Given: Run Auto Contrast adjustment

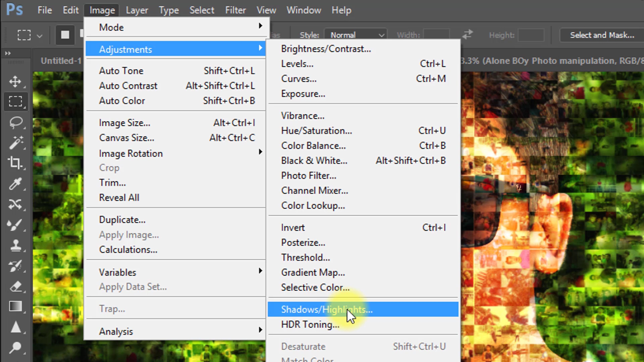Looking at the screenshot, I should [x=128, y=86].
